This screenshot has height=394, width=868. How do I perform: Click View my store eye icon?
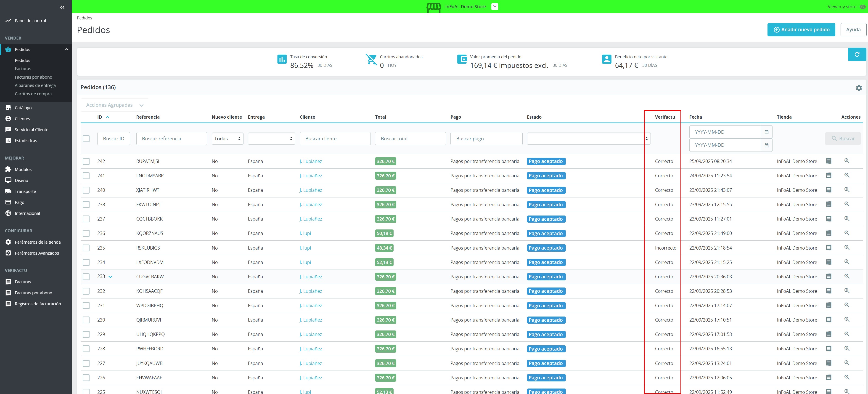(x=862, y=7)
